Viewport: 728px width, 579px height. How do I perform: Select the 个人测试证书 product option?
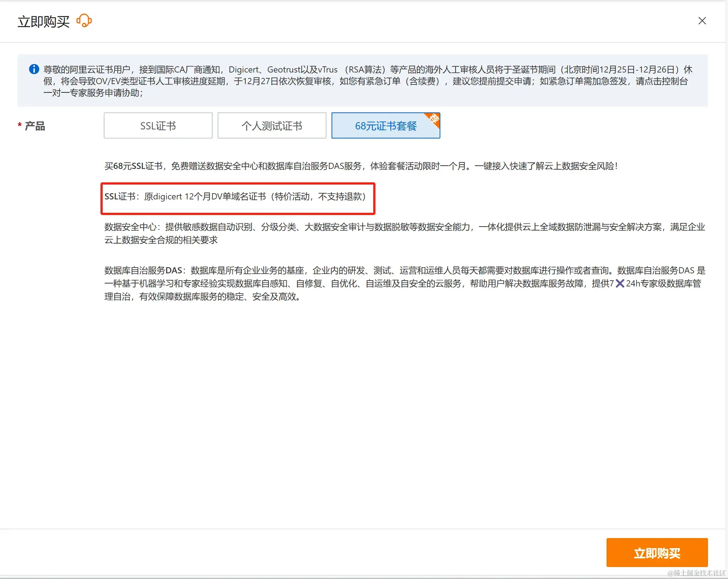click(x=272, y=126)
